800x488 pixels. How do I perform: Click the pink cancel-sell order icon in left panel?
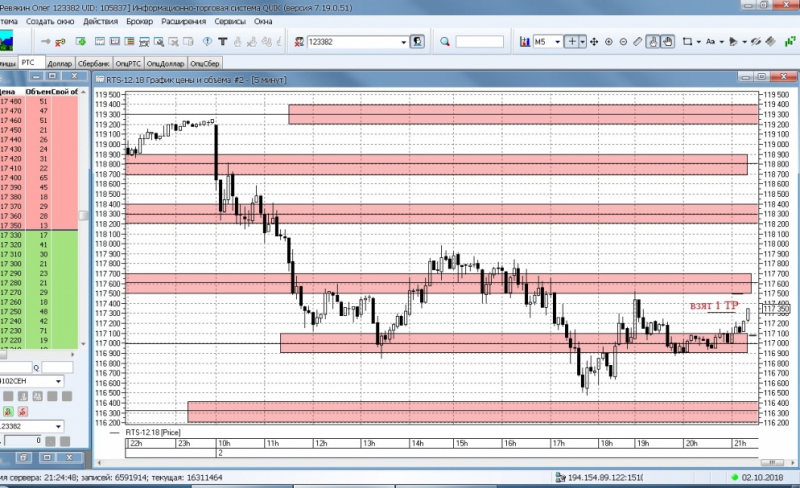click(x=22, y=411)
